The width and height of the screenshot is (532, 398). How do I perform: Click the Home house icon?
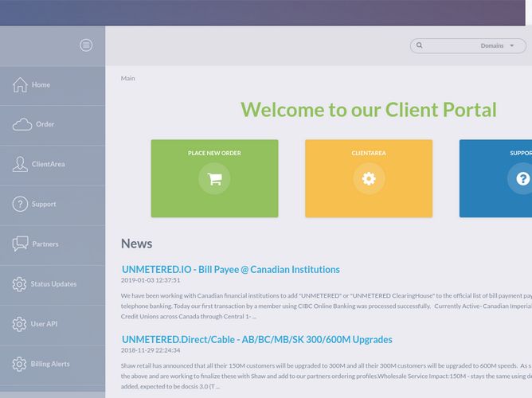pyautogui.click(x=20, y=84)
